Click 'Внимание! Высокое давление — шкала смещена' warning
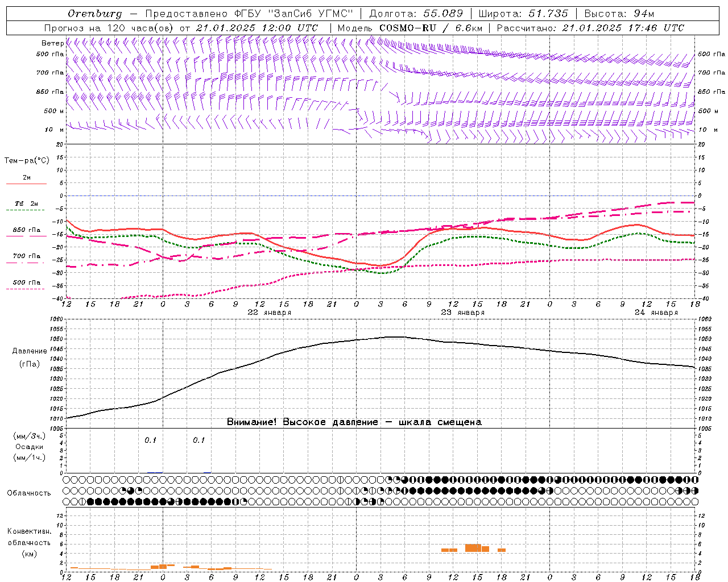The width and height of the screenshot is (728, 582). click(354, 422)
